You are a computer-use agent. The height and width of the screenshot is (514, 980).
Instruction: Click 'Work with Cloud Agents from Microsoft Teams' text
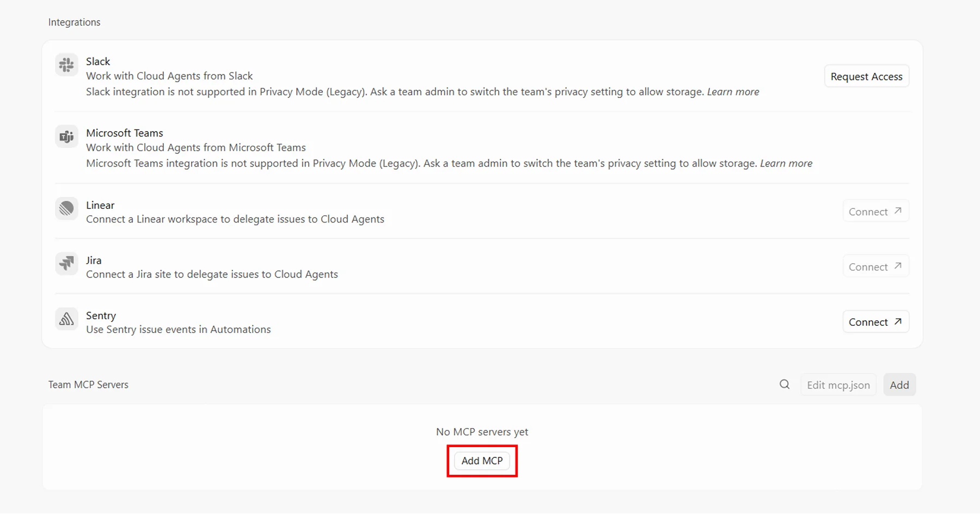[x=196, y=148]
